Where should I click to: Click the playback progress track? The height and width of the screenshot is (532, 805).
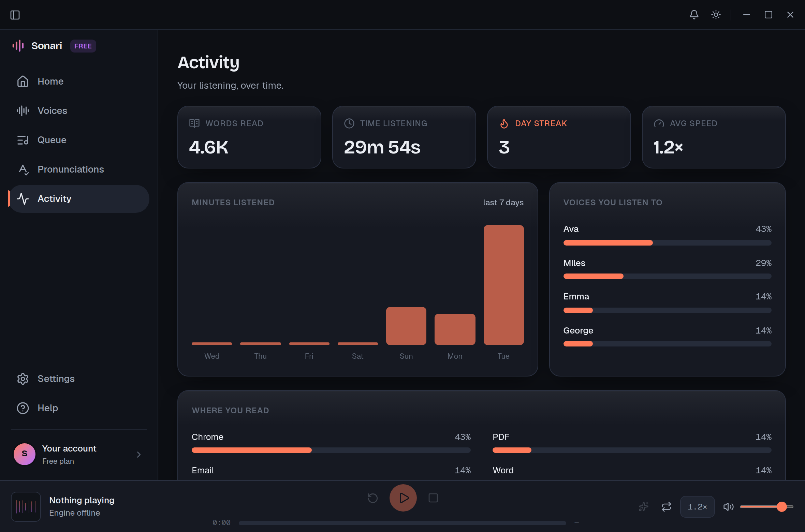coord(402,523)
